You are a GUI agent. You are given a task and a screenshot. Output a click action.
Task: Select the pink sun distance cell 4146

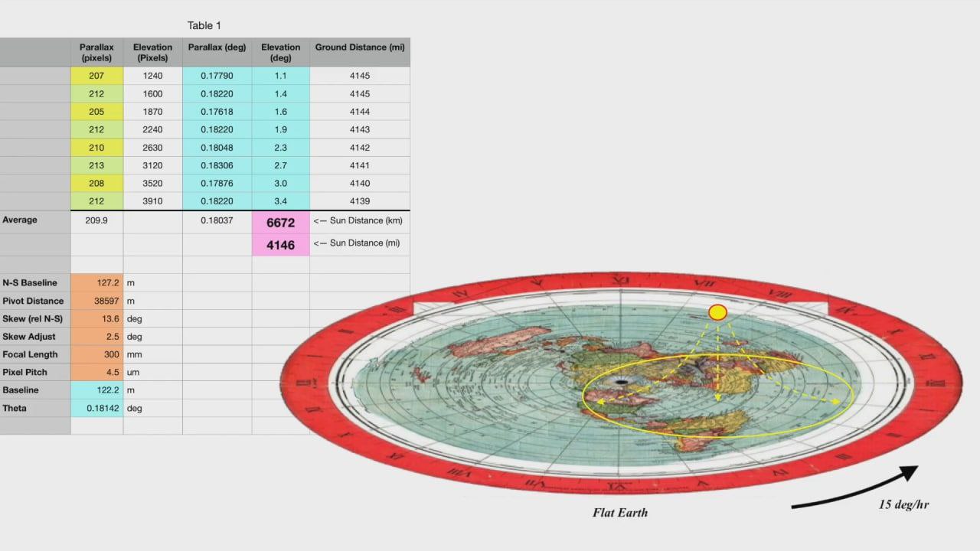281,245
